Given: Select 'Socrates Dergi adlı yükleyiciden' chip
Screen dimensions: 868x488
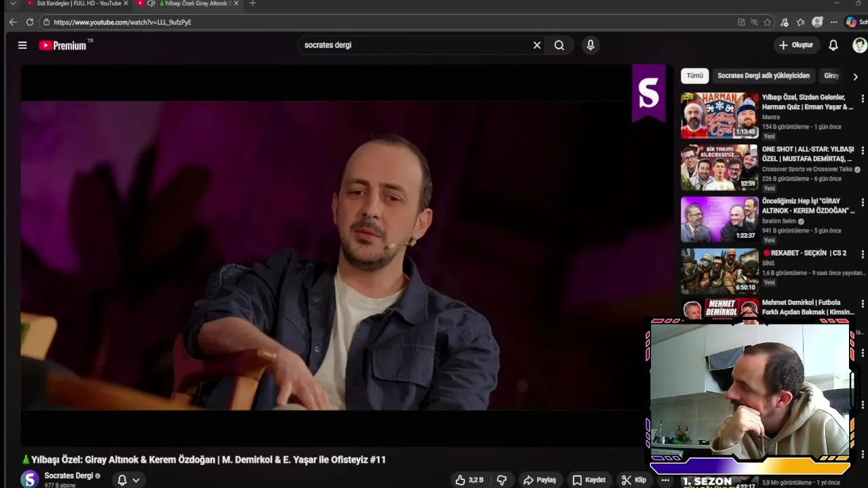Looking at the screenshot, I should (x=764, y=76).
